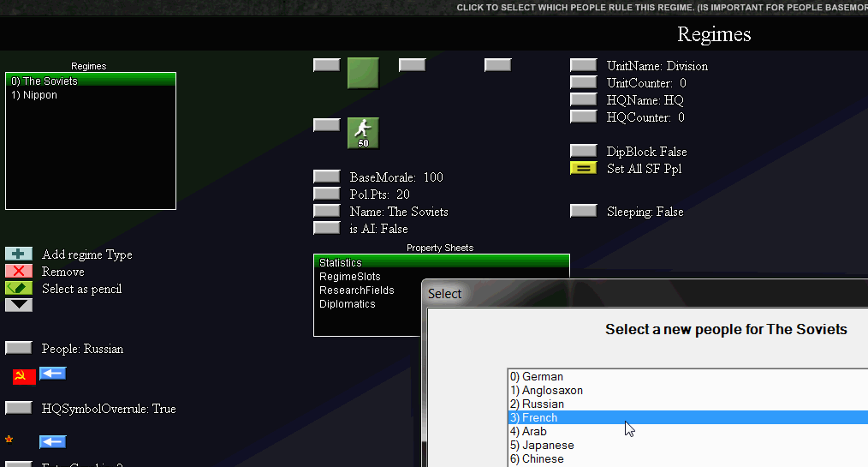Choose Chinese in the people list
The width and height of the screenshot is (868, 467).
pyautogui.click(x=688, y=459)
